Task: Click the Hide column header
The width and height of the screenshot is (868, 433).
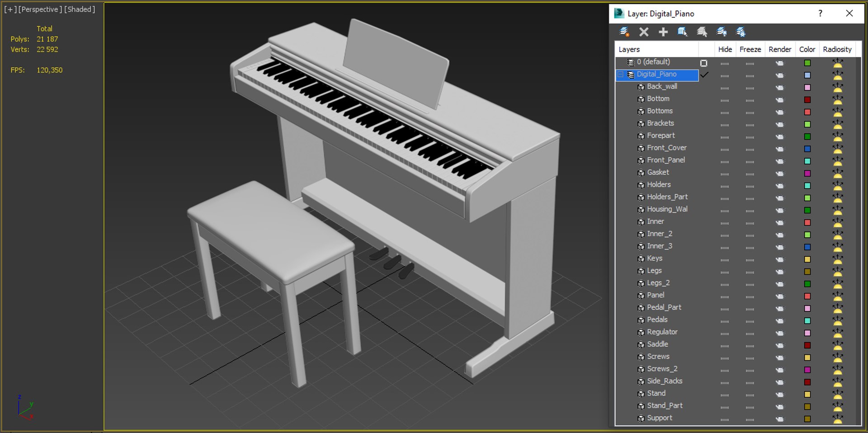Action: pos(725,49)
